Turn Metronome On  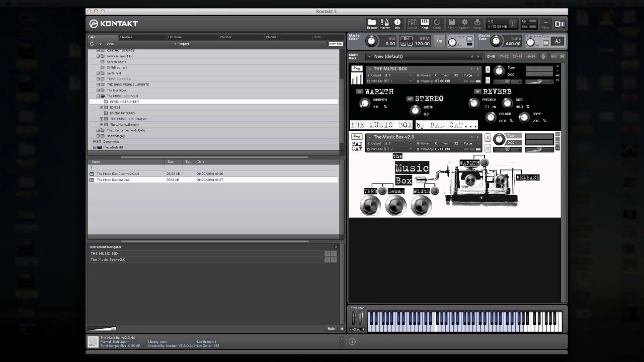point(469,39)
